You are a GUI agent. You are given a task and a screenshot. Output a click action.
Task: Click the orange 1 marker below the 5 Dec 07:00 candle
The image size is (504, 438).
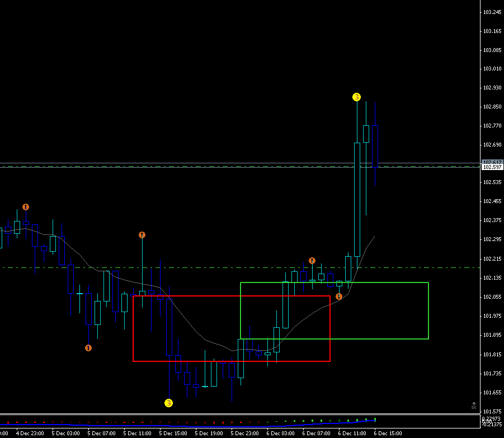[88, 348]
